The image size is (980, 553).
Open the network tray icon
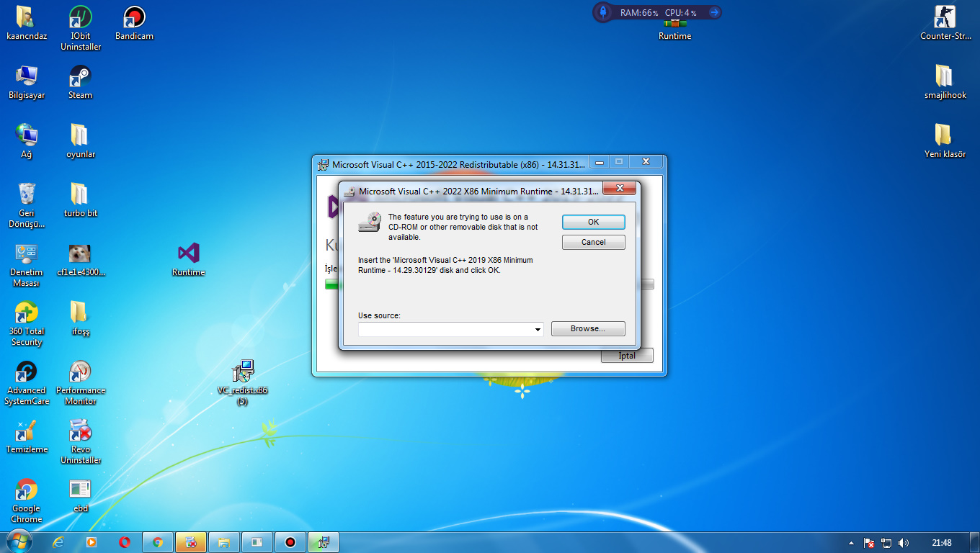[886, 543]
